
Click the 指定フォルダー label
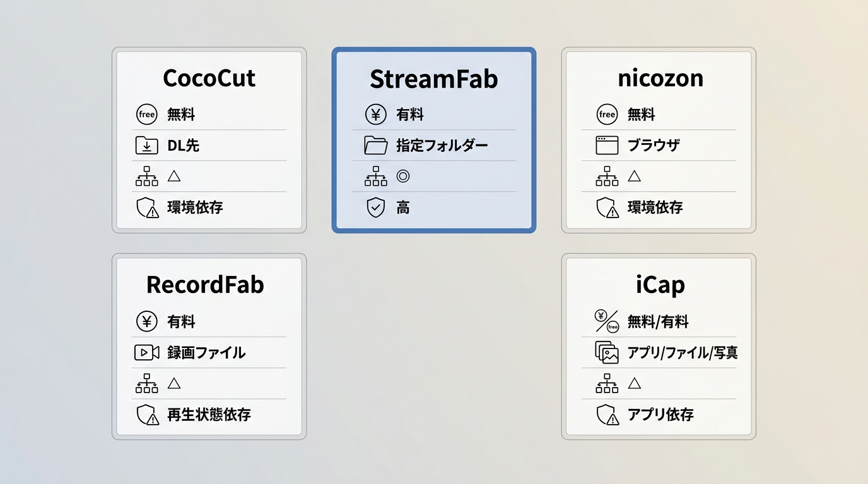pyautogui.click(x=442, y=146)
